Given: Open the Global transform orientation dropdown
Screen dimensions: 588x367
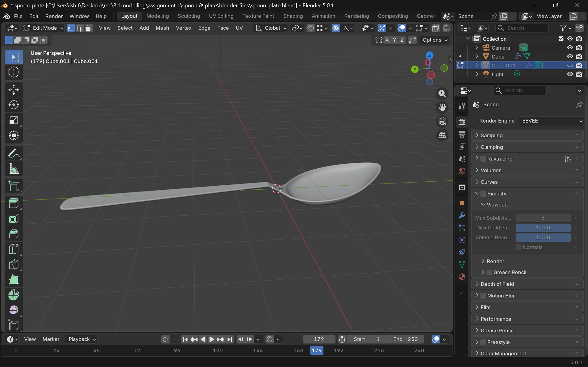Looking at the screenshot, I should pos(271,28).
